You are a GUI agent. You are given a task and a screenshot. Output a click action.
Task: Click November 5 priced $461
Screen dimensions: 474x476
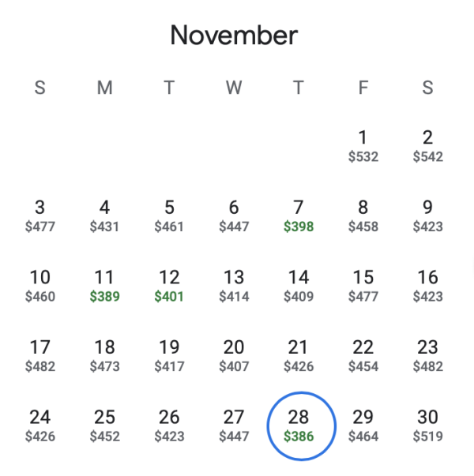tap(169, 216)
